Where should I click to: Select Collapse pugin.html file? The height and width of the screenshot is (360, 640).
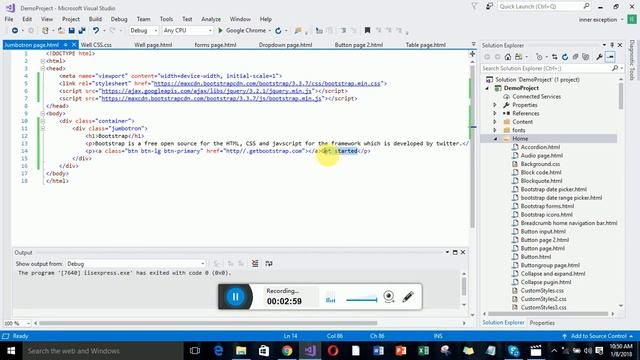click(x=546, y=282)
